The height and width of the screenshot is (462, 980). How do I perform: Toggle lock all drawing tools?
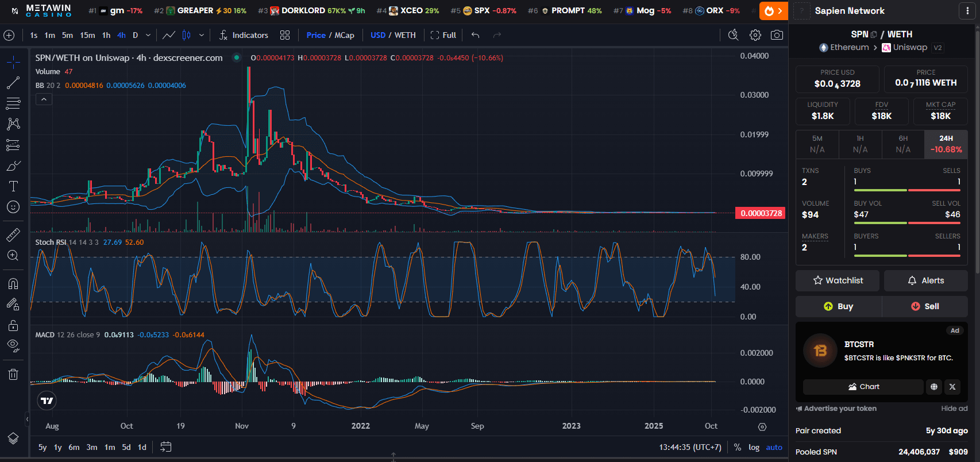[x=13, y=325]
